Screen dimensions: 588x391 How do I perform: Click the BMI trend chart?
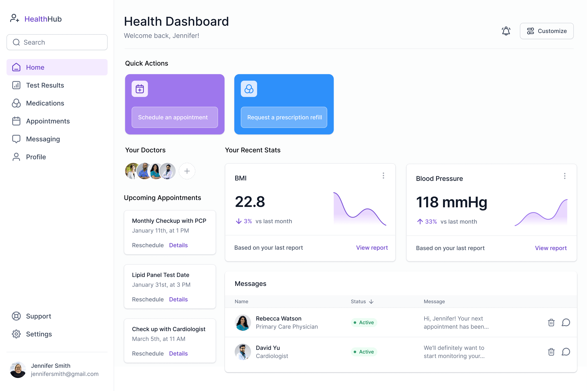click(x=360, y=209)
